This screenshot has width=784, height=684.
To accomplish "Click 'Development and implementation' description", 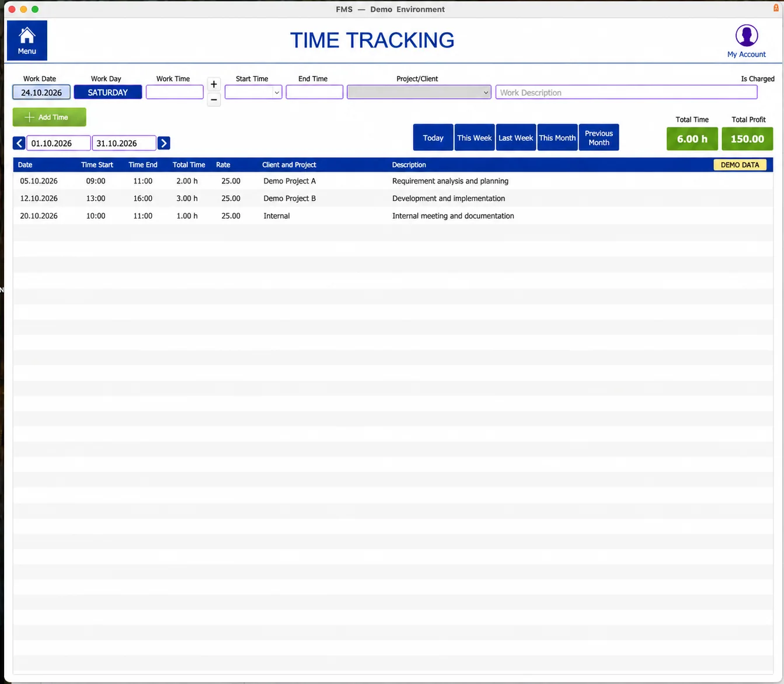I will [x=448, y=199].
